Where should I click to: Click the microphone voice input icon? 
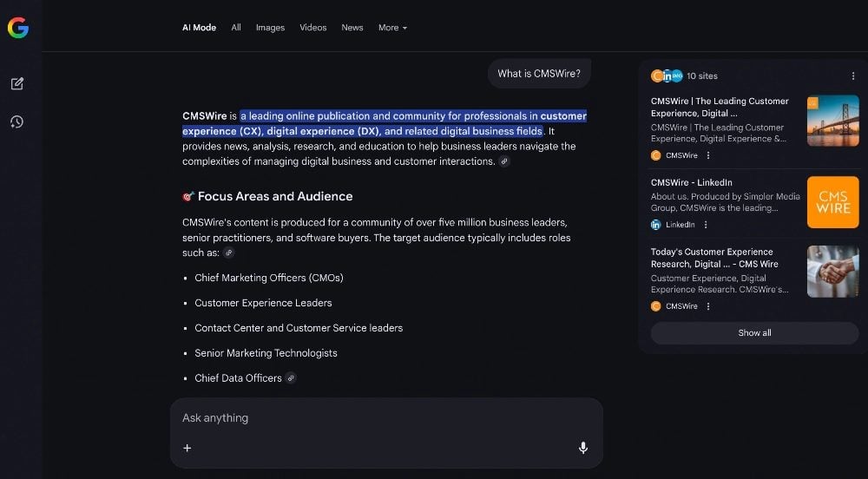click(x=583, y=448)
